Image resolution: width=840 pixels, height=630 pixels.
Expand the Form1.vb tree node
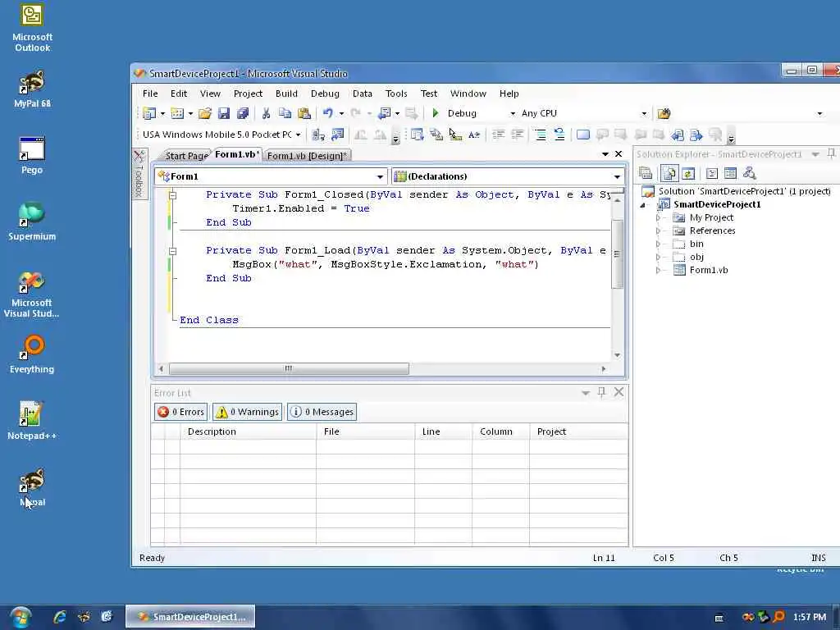point(659,270)
